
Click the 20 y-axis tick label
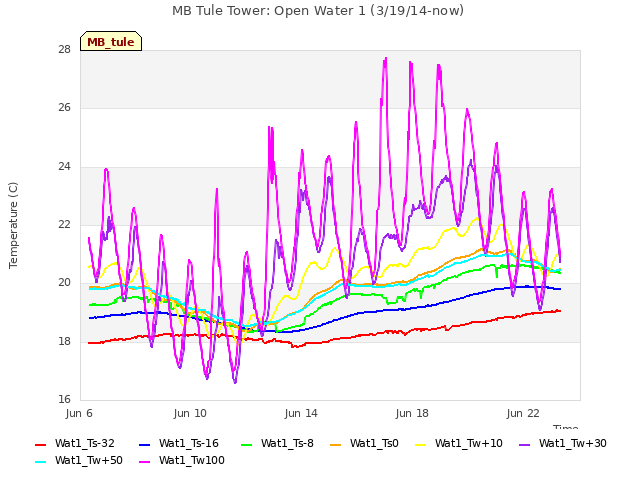(x=64, y=282)
